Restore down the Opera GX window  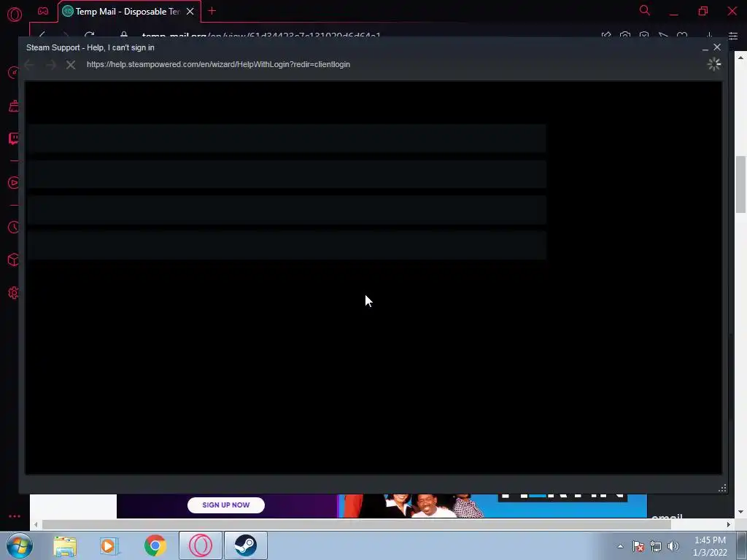[x=703, y=11]
